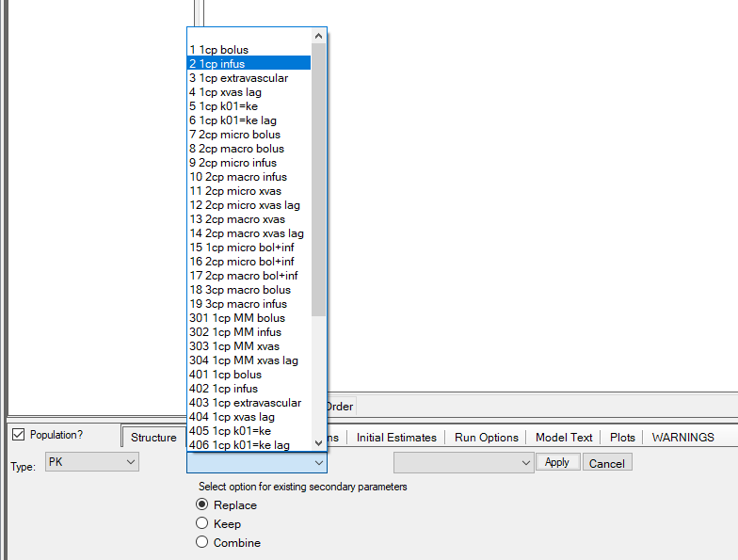Choose '9 2cp micro infus' model
This screenshot has width=738, height=560.
(249, 162)
